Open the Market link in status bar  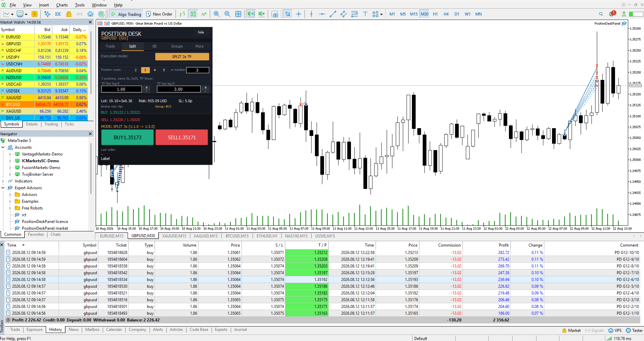coord(572,331)
